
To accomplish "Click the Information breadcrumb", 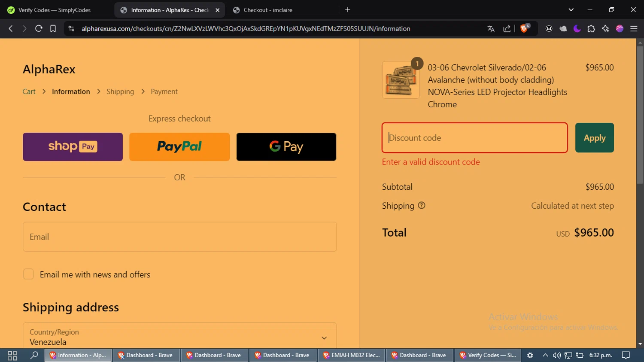I will pos(71,91).
